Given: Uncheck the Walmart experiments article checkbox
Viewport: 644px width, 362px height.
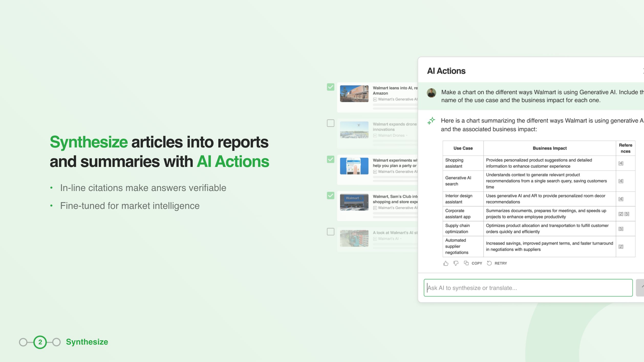Looking at the screenshot, I should click(x=331, y=159).
